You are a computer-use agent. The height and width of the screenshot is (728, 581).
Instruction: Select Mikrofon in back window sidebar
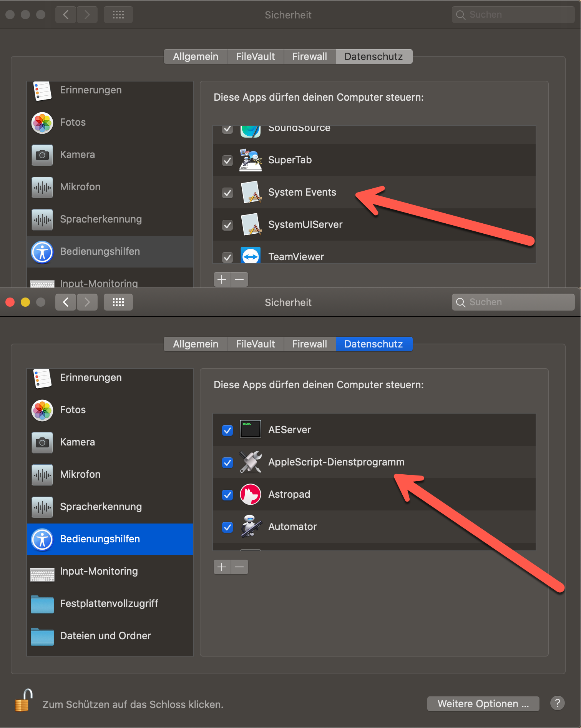(x=110, y=187)
